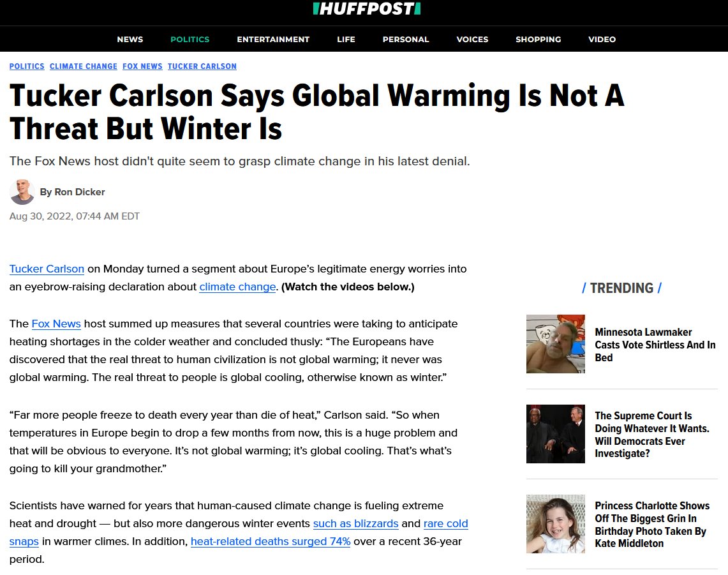Click the HuffPost logo
728x575 pixels.
pos(367,8)
